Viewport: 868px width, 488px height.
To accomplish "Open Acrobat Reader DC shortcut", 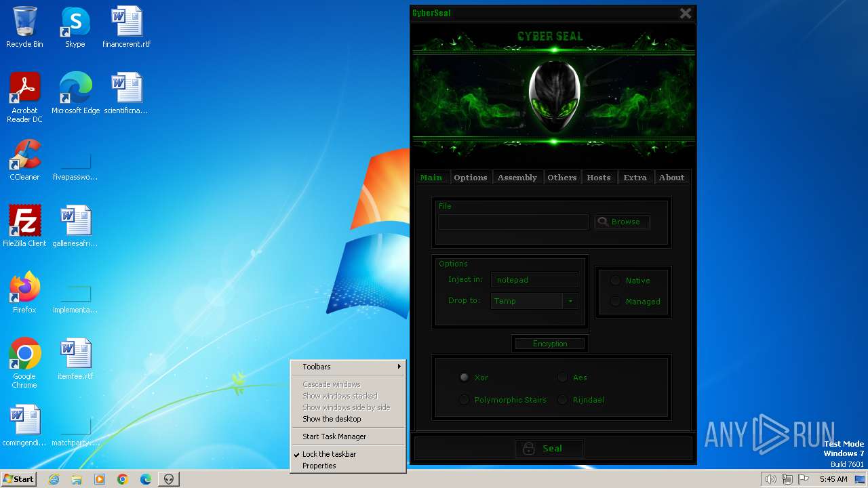I will pyautogui.click(x=24, y=98).
